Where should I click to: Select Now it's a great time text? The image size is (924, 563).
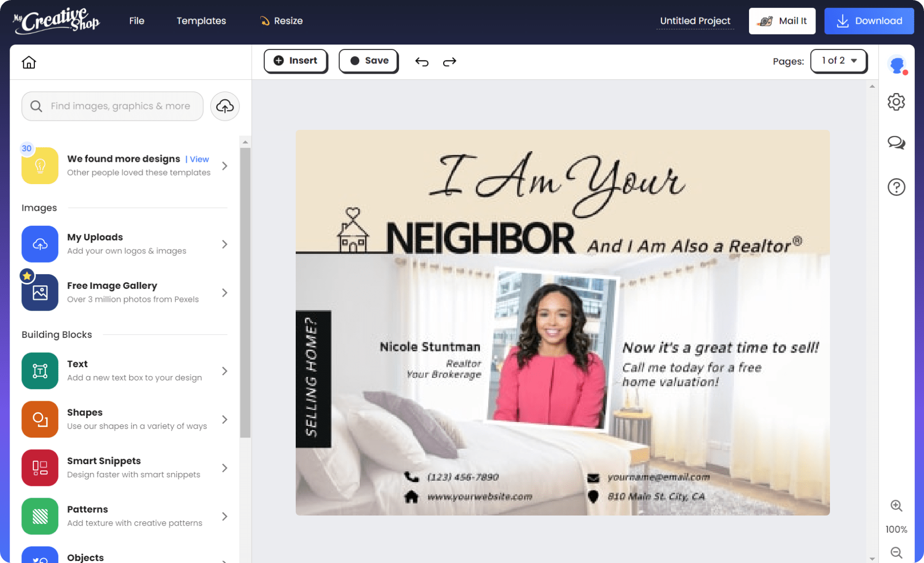(x=720, y=347)
